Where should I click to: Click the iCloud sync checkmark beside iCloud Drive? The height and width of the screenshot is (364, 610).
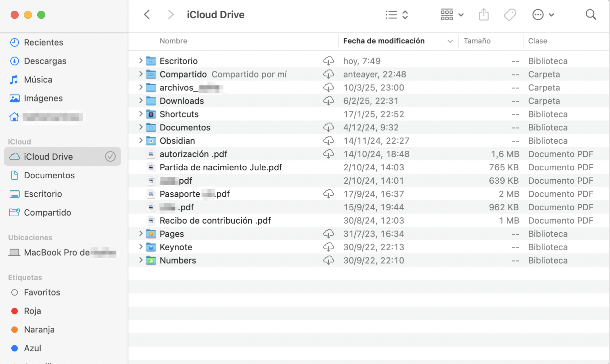pos(110,156)
